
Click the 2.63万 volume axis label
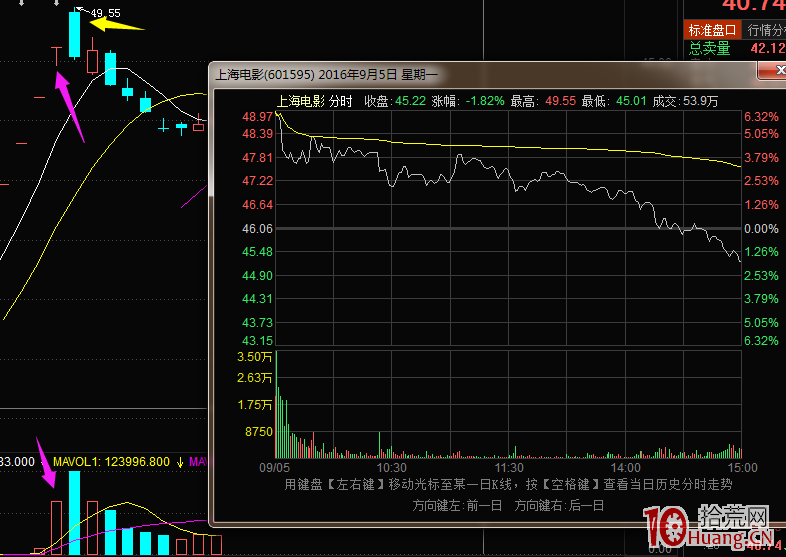tap(255, 378)
